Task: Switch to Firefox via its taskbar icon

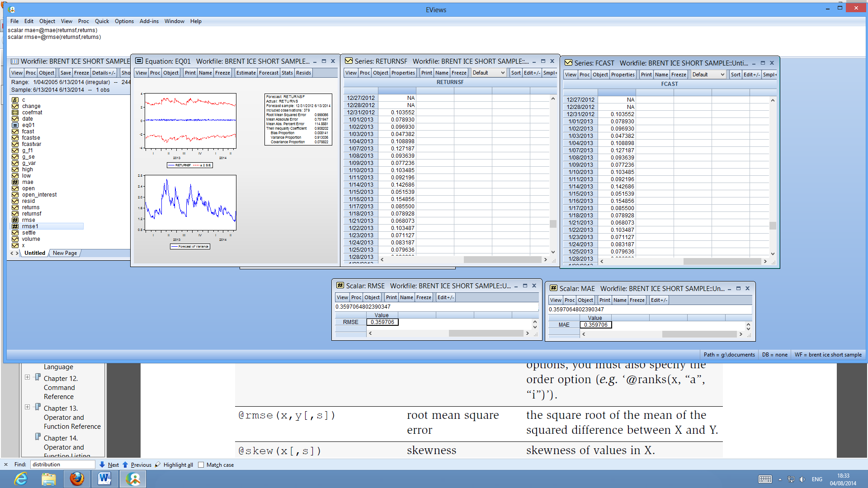Action: (x=77, y=479)
